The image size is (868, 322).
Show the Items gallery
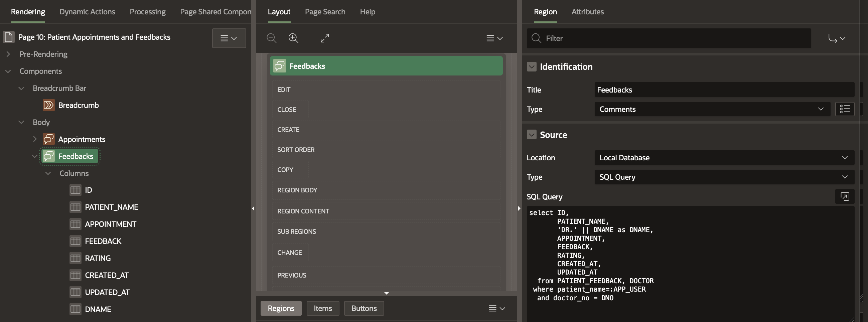(323, 308)
